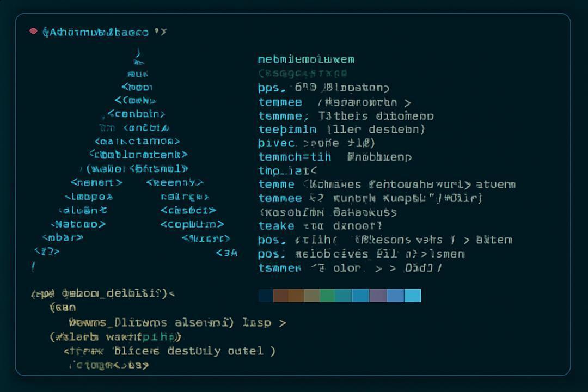The height and width of the screenshot is (392, 588).
Task: Select the <3A node at tree bottom right
Action: (227, 253)
